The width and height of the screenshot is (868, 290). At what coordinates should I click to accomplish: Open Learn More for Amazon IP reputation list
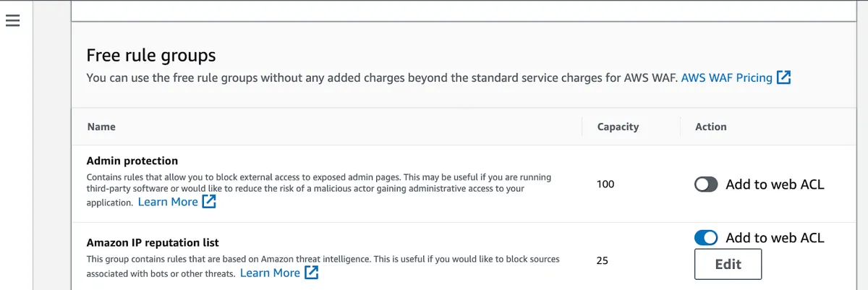270,273
